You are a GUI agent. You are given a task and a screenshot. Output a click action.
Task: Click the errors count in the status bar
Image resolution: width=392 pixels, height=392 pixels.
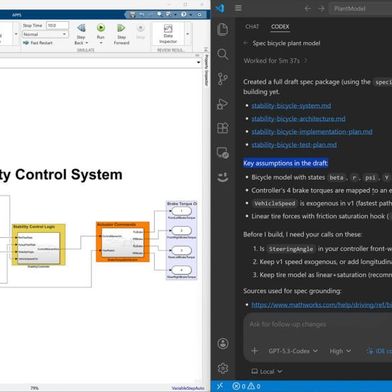(x=239, y=386)
